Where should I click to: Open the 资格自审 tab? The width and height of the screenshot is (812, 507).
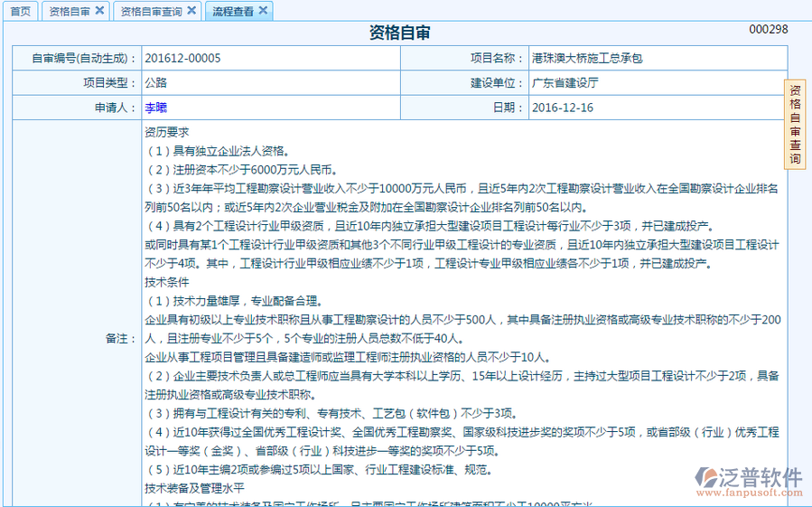pos(69,12)
